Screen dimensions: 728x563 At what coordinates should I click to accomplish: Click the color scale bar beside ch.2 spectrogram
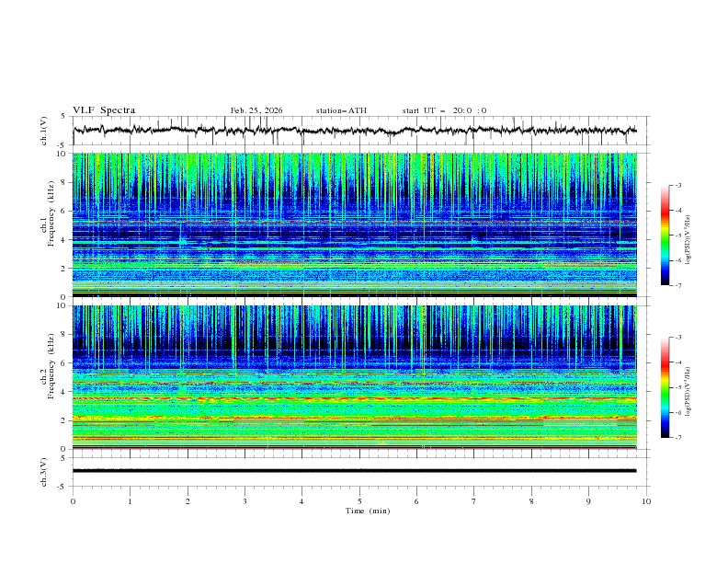665,387
